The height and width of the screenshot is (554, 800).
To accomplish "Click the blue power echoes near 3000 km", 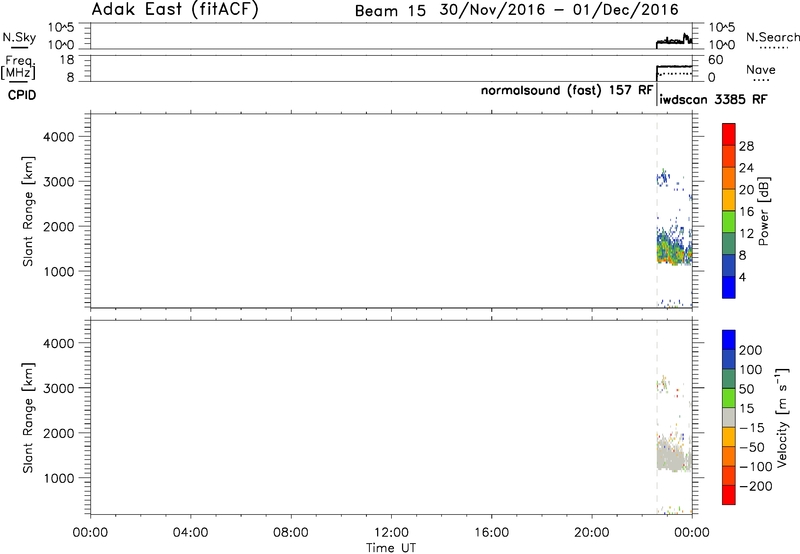I will [x=663, y=179].
